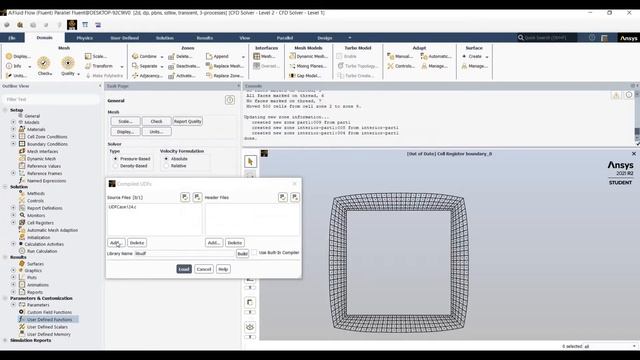Open Gap Model in Mesh Models
The width and height of the screenshot is (640, 360).
click(305, 76)
